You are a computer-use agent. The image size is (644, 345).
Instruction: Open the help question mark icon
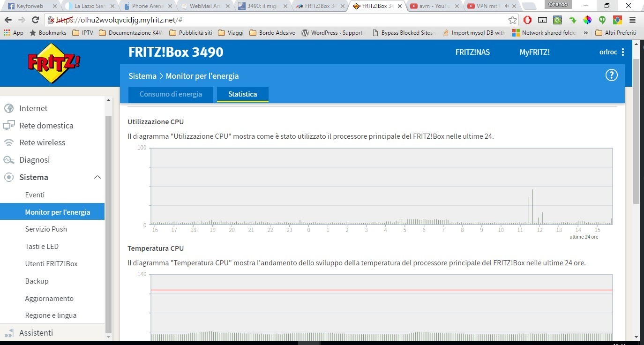coord(611,75)
